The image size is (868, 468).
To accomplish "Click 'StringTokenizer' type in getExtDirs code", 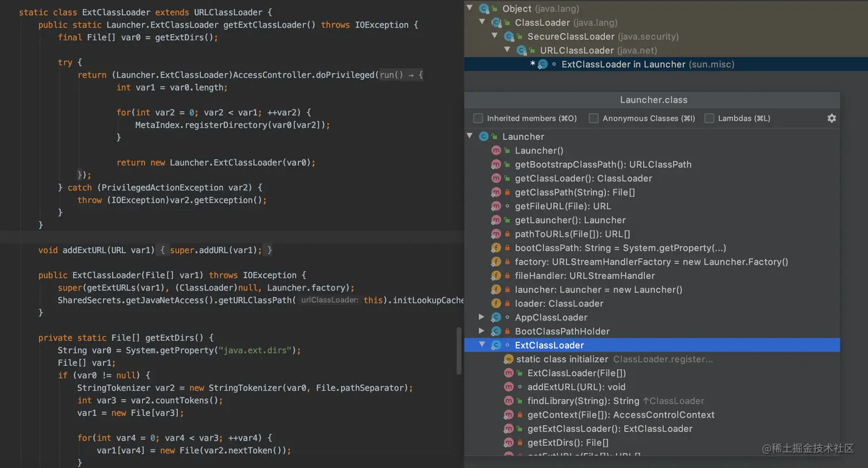I will click(x=114, y=388).
